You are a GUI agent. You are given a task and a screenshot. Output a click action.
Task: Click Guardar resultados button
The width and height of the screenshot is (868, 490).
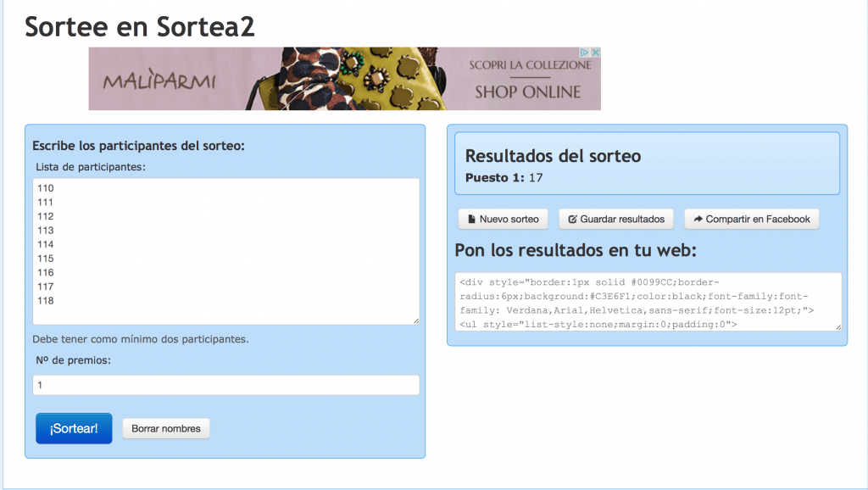pyautogui.click(x=616, y=220)
